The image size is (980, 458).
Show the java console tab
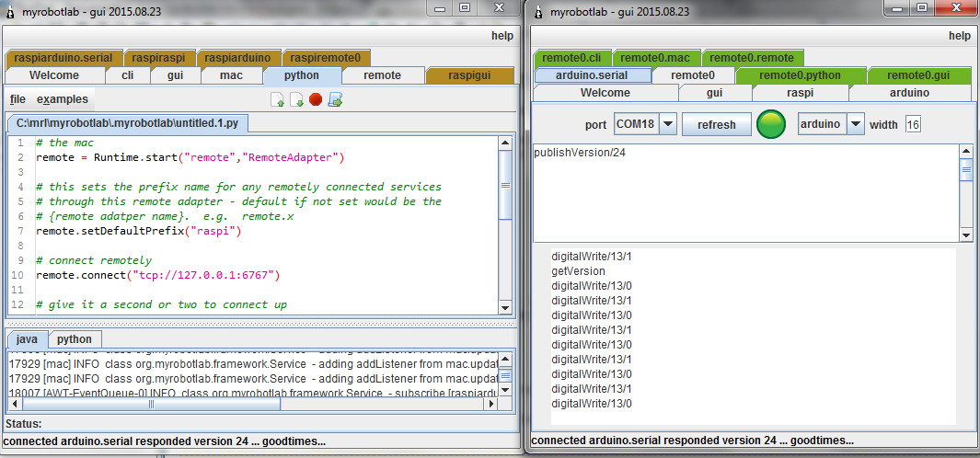[27, 339]
